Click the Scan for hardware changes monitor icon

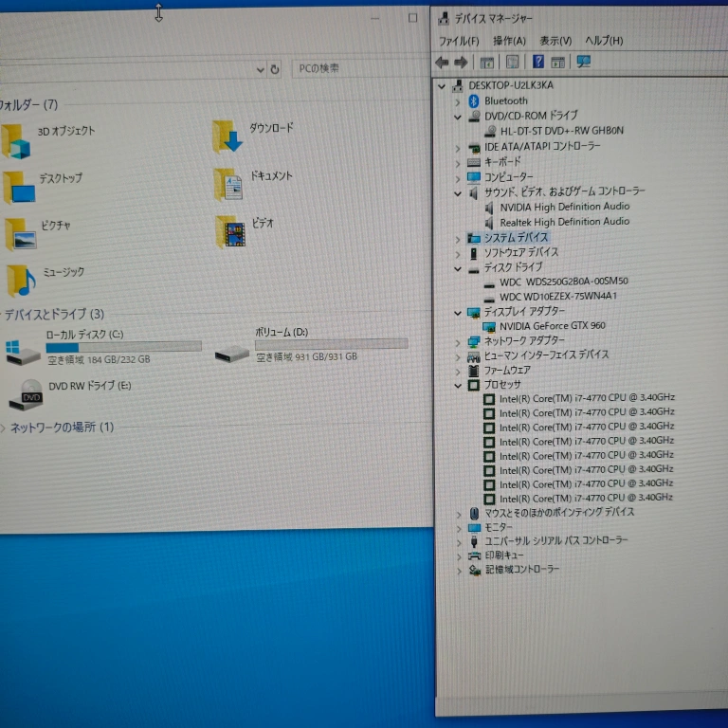pyautogui.click(x=583, y=63)
